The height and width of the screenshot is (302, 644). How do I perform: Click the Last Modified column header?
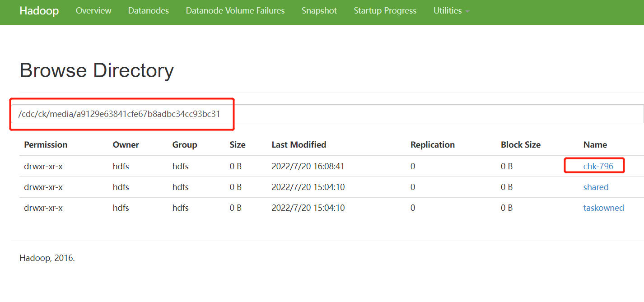pos(299,144)
